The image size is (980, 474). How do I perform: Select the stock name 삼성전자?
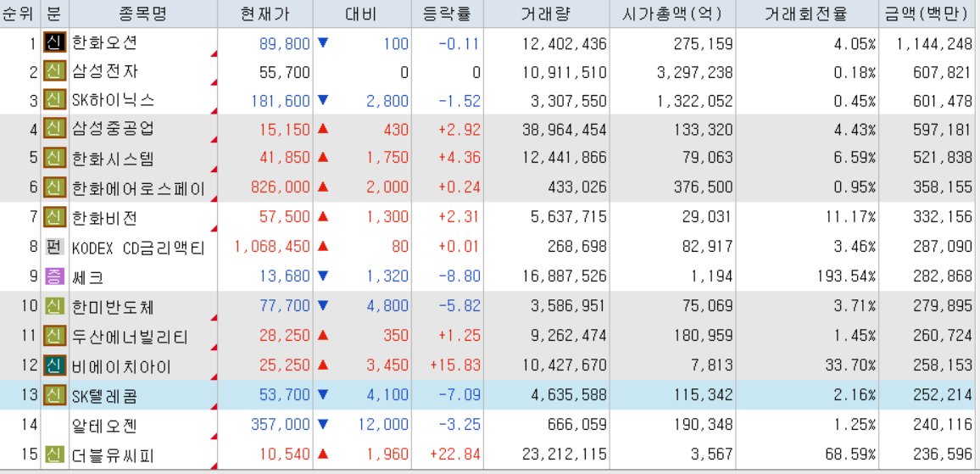pyautogui.click(x=104, y=73)
